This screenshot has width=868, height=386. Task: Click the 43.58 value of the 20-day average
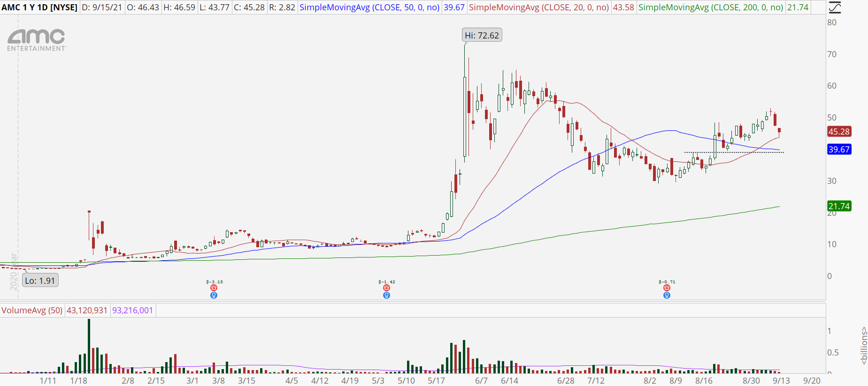pos(623,8)
